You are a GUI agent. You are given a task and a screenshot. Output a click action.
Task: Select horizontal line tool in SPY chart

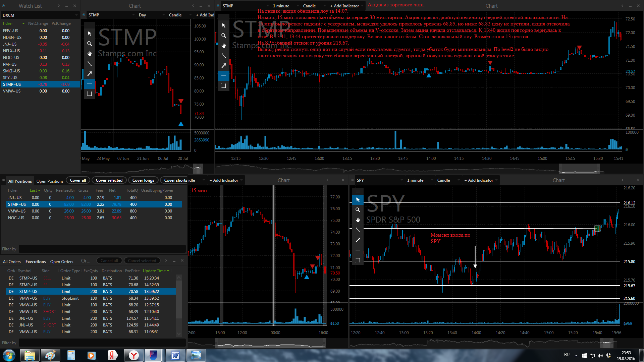[x=358, y=250]
